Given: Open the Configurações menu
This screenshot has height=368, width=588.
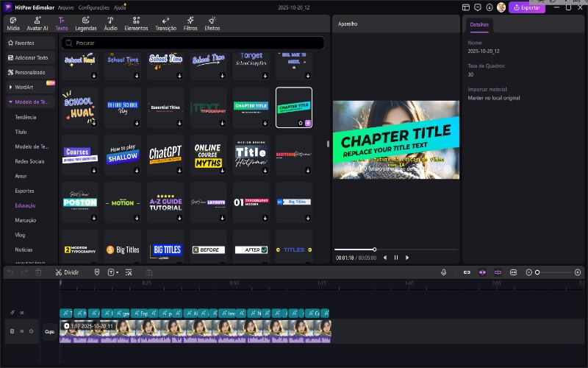Looking at the screenshot, I should tap(93, 7).
